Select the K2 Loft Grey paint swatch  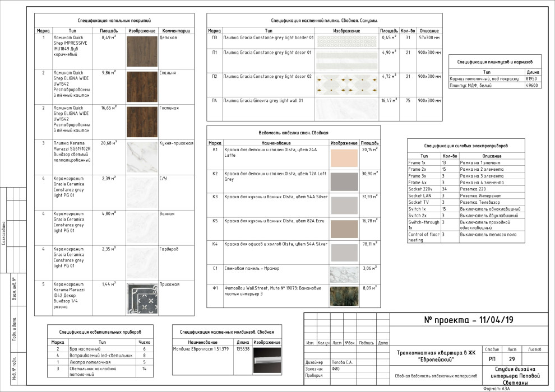point(344,181)
